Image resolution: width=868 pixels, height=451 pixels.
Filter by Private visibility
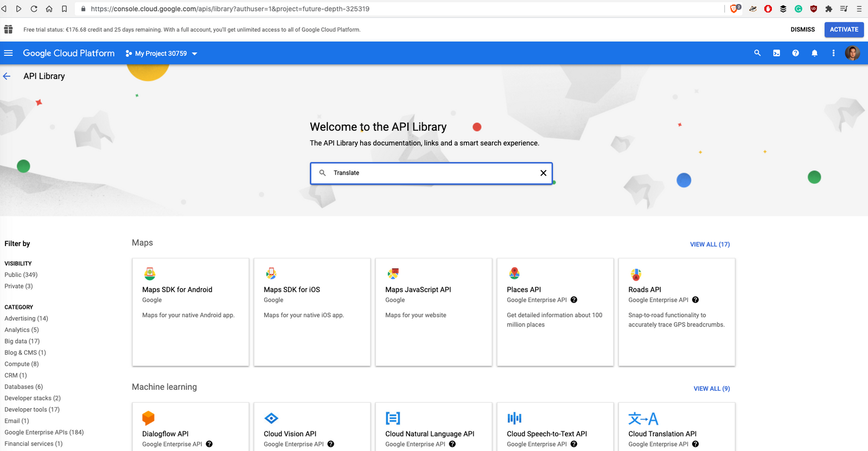18,286
